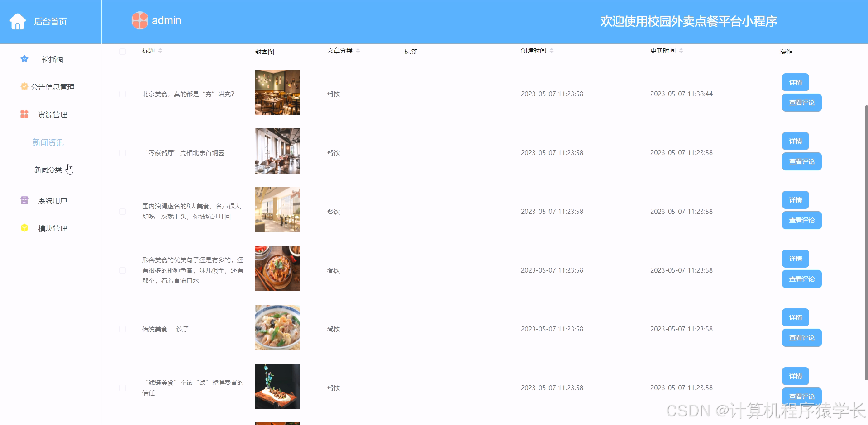The image size is (868, 425).
Task: Open the cover image of 滤镜美食 article
Action: click(x=278, y=386)
